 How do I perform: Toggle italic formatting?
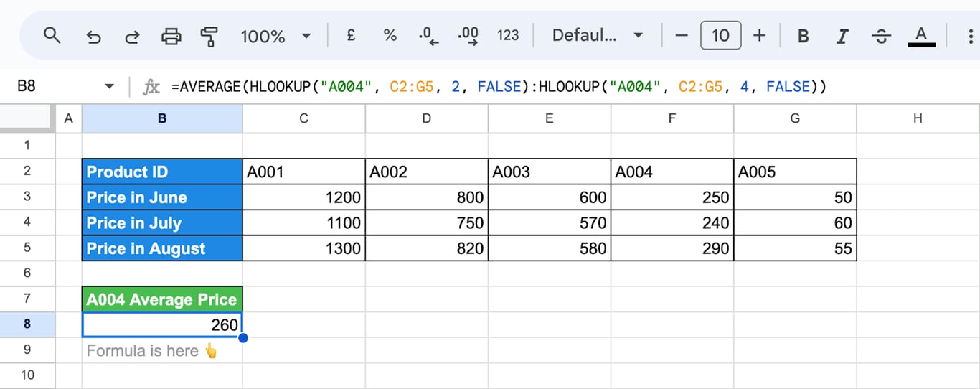pos(843,36)
